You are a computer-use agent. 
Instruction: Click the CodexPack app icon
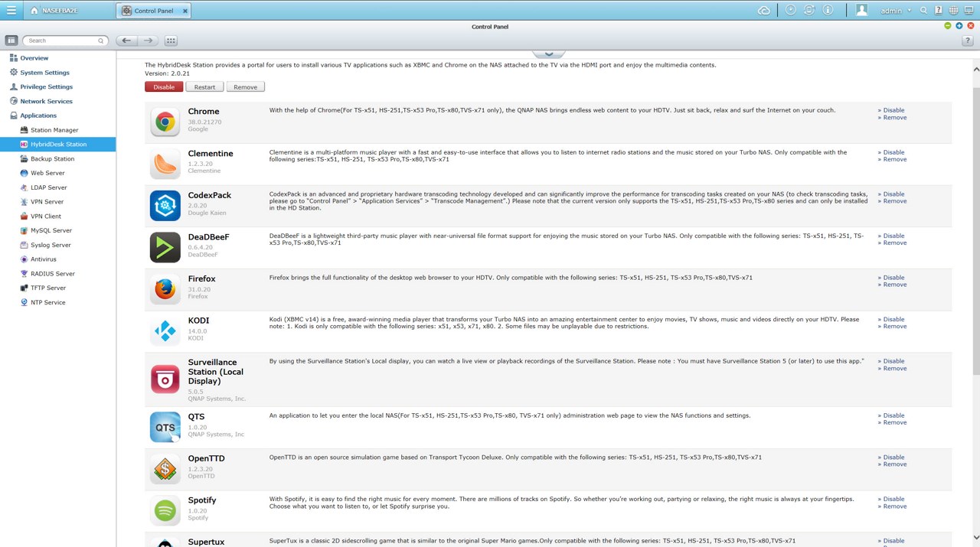(x=165, y=206)
